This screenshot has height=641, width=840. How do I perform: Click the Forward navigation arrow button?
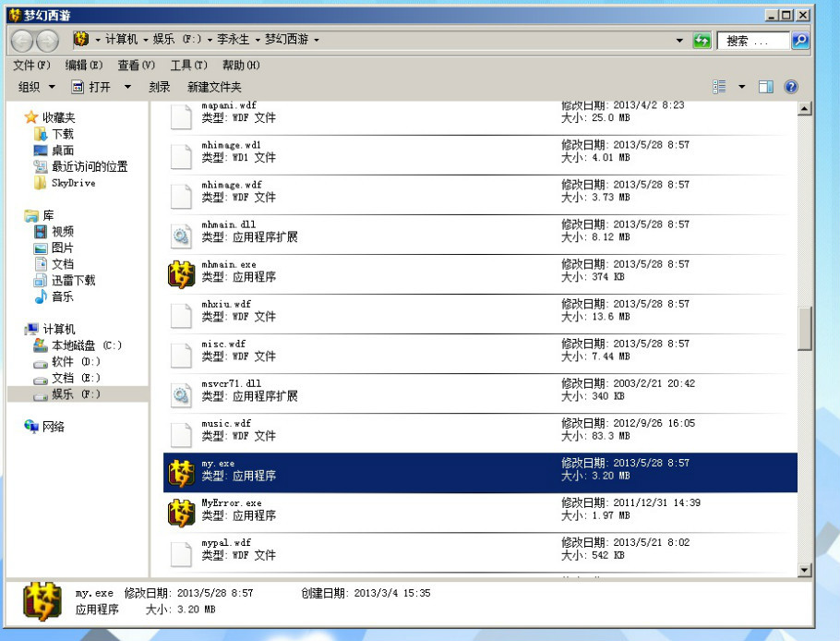click(48, 41)
